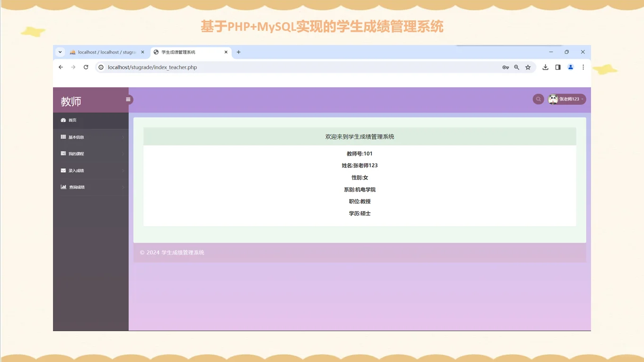This screenshot has height=362, width=644.
Task: Click the Chrome downloads button
Action: (545, 67)
